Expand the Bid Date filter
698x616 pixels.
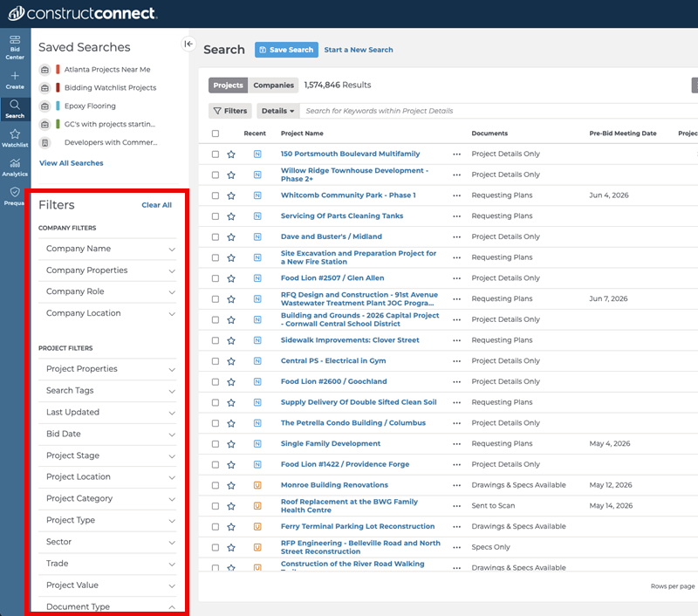[107, 435]
